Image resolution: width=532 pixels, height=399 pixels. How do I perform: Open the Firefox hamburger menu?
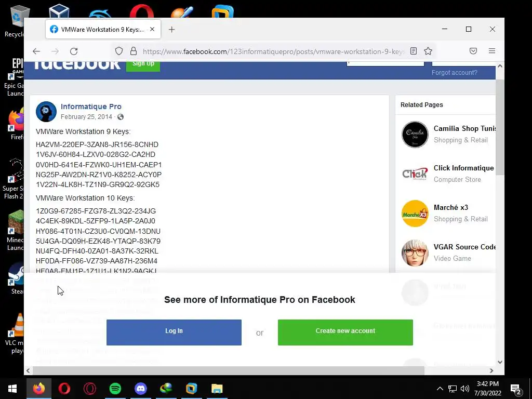492,51
